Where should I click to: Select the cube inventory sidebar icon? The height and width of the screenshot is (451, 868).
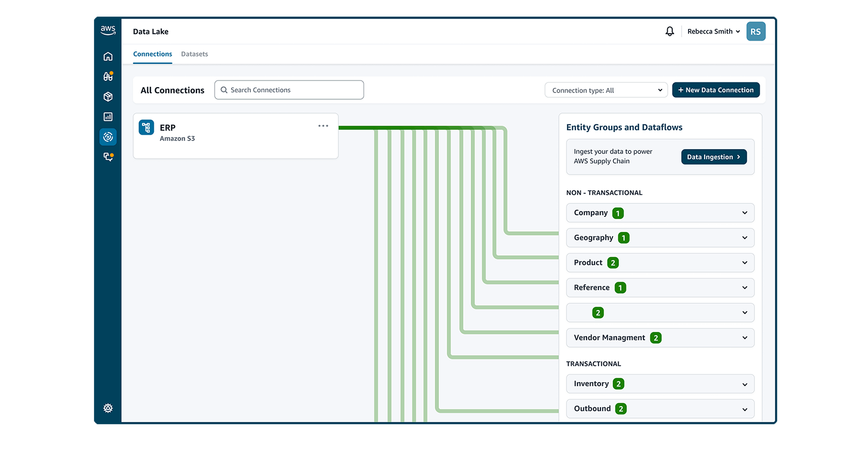click(108, 97)
